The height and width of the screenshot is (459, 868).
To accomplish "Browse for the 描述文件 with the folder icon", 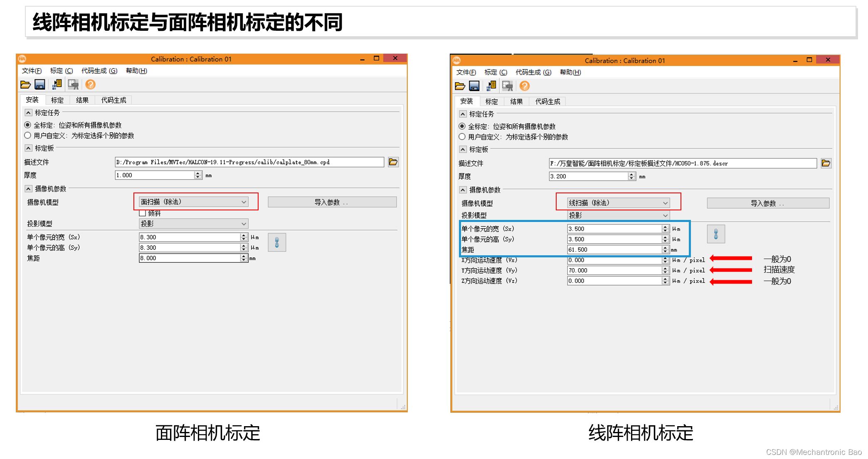I will (393, 162).
